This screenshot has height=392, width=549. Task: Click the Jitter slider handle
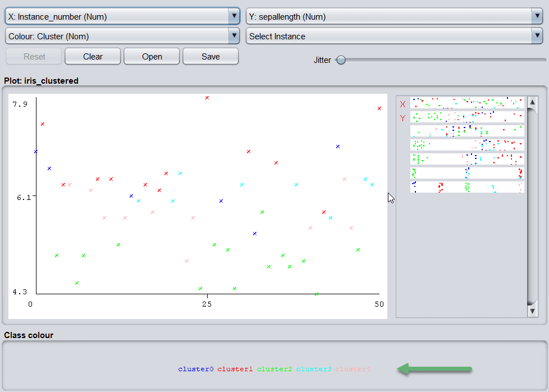341,60
